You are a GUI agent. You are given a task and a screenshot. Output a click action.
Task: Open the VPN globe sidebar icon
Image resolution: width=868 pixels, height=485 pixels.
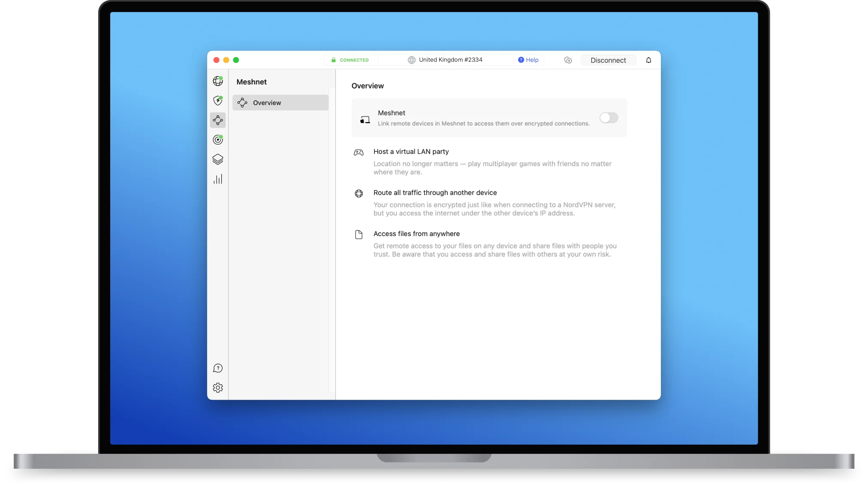tap(218, 81)
